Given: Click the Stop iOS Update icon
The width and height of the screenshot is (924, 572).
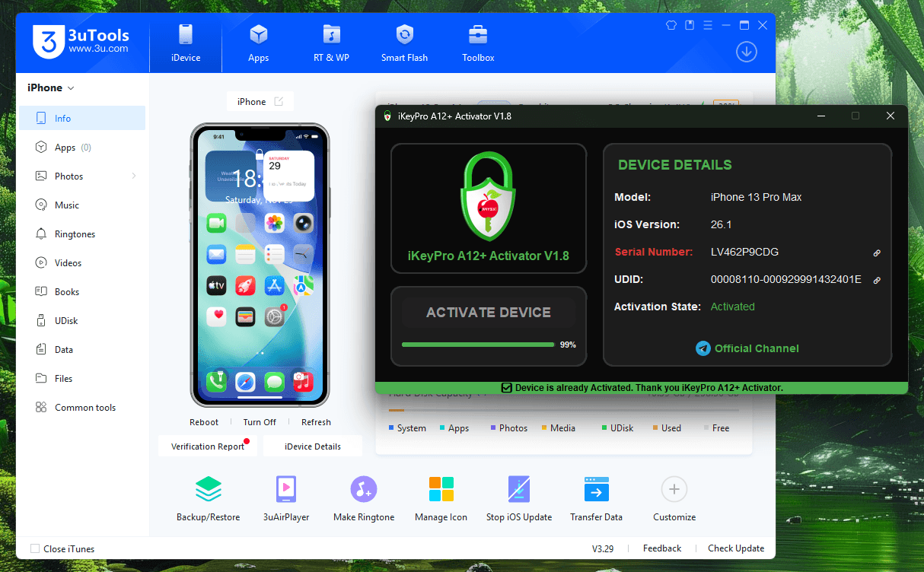Looking at the screenshot, I should pyautogui.click(x=518, y=489).
